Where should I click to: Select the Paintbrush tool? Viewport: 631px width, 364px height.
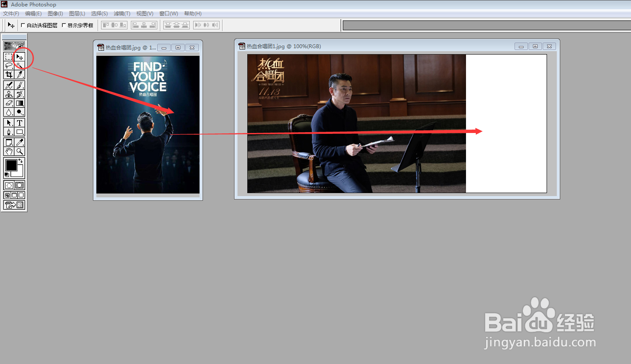click(x=20, y=85)
